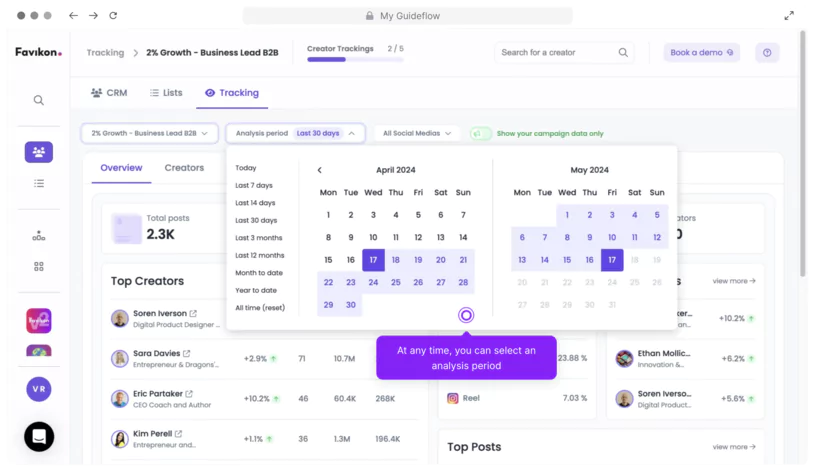Reload the page with refresh icon
Viewport: 820px width, 475px height.
tap(113, 16)
